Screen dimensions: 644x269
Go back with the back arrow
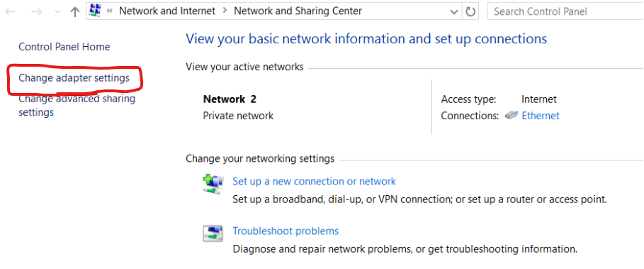tap(10, 12)
